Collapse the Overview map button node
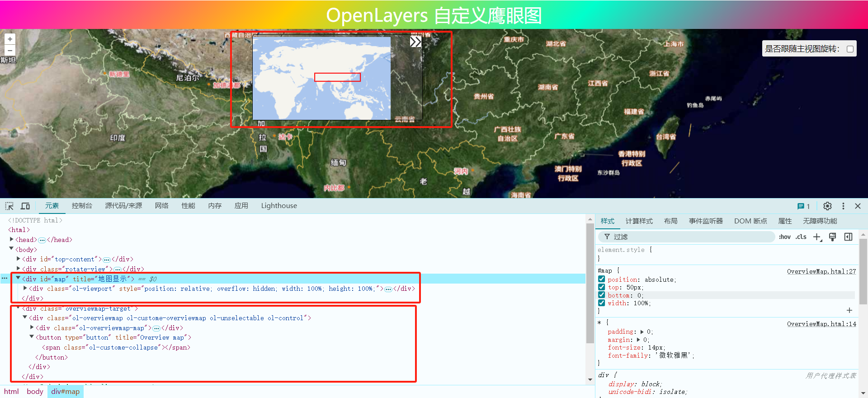Viewport: 868px width, 398px height. click(32, 337)
